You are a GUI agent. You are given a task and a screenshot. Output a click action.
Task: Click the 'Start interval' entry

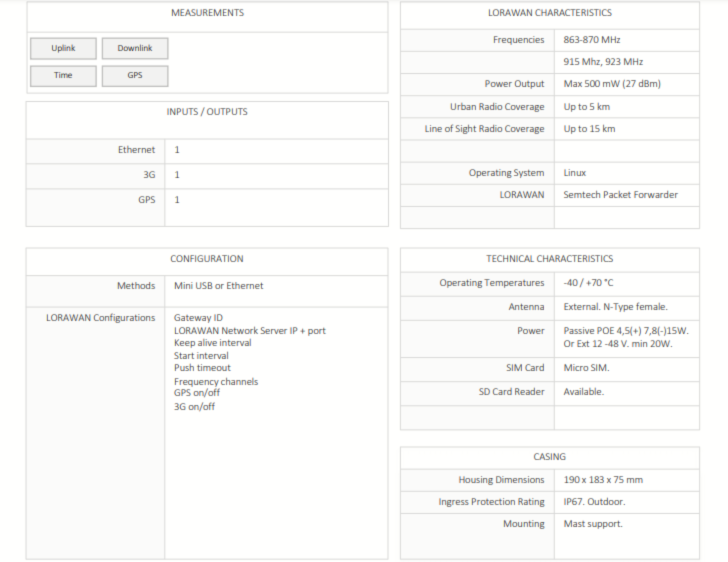[201, 356]
